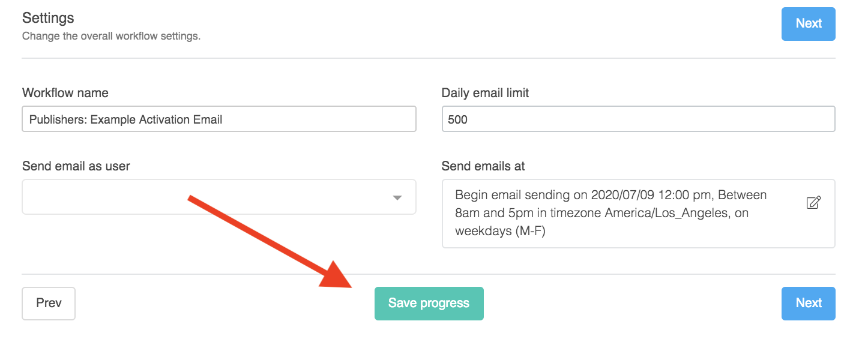Viewport: 868px width, 342px height.
Task: Save progress with the green button
Action: pos(429,303)
